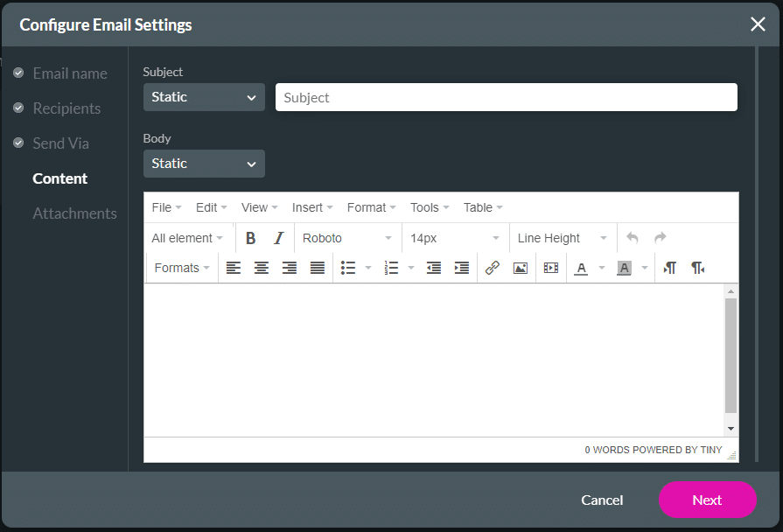The height and width of the screenshot is (532, 783).
Task: Insert a hyperlink
Action: (x=492, y=268)
